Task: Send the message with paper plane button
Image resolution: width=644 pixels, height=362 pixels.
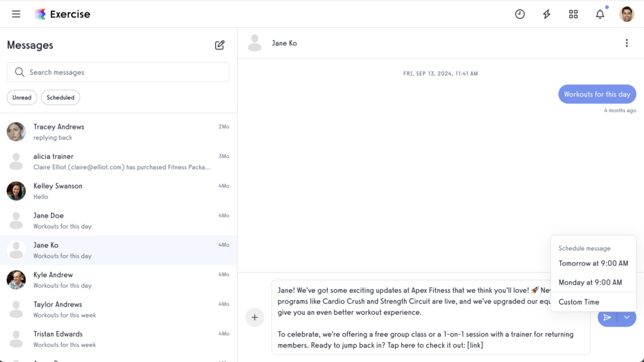Action: 607,317
